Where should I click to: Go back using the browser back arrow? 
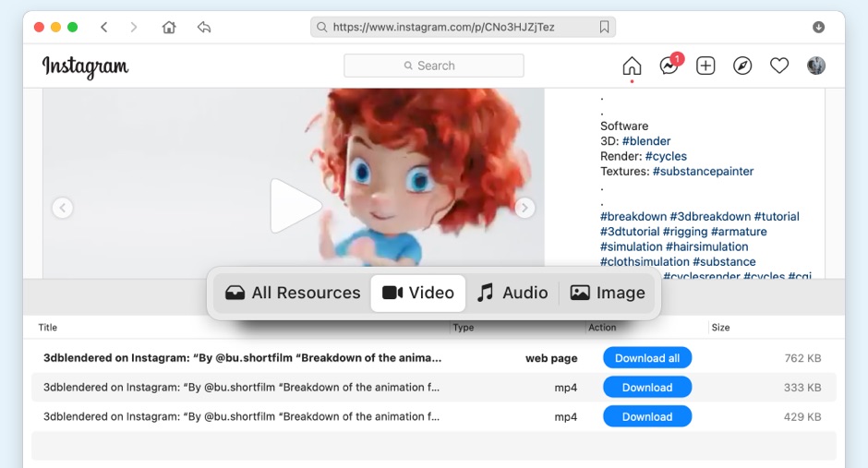click(103, 27)
